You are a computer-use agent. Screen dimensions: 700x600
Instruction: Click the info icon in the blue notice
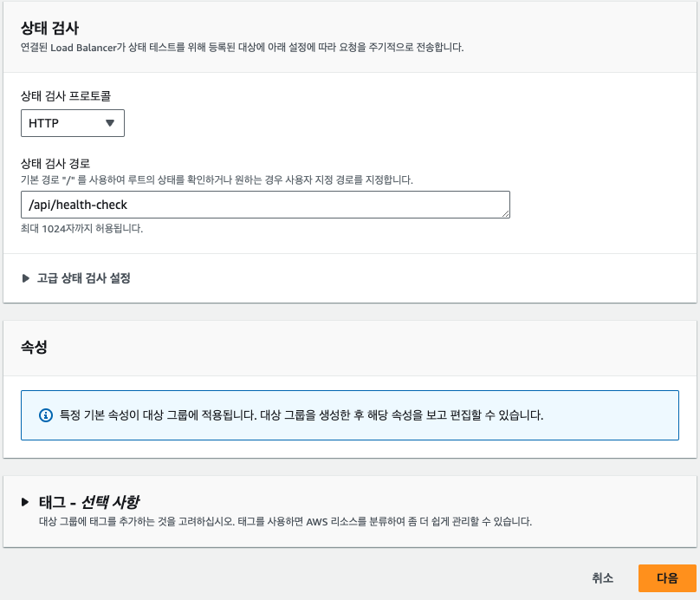(x=46, y=415)
